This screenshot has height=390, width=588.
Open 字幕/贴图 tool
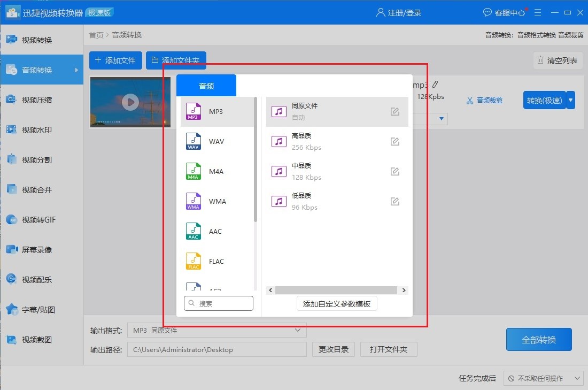pos(41,310)
